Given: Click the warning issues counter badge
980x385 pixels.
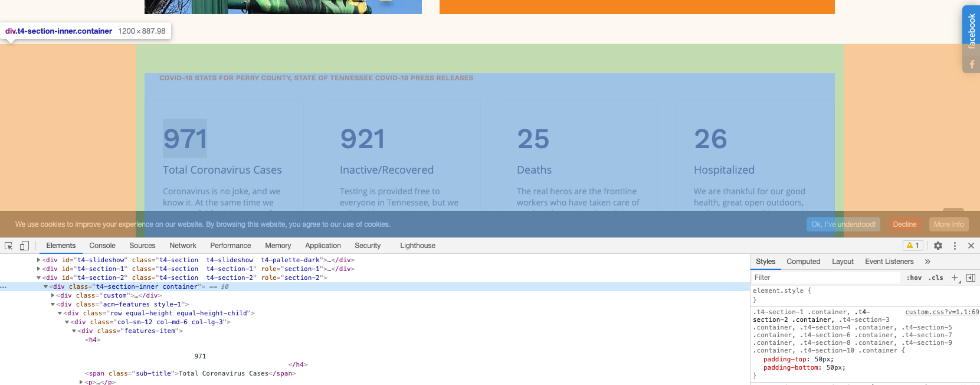Looking at the screenshot, I should click(913, 246).
